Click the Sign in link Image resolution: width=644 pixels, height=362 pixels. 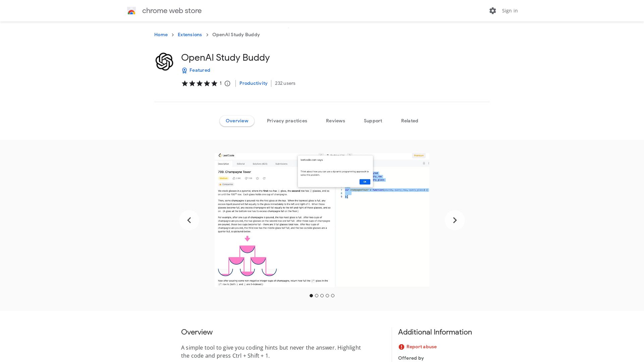point(509,11)
